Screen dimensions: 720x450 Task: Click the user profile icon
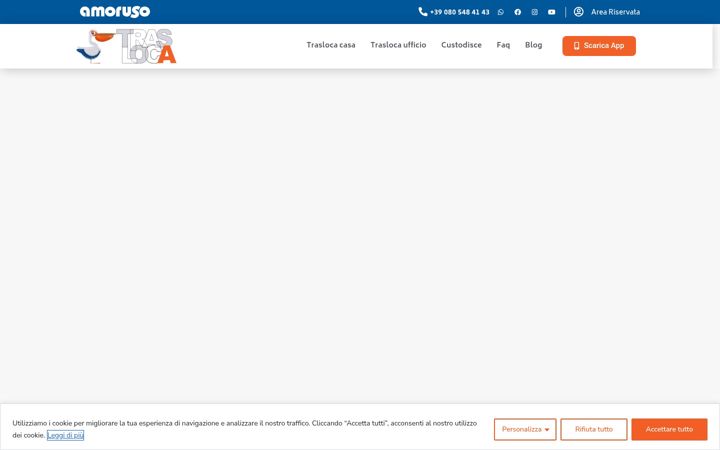tap(579, 12)
